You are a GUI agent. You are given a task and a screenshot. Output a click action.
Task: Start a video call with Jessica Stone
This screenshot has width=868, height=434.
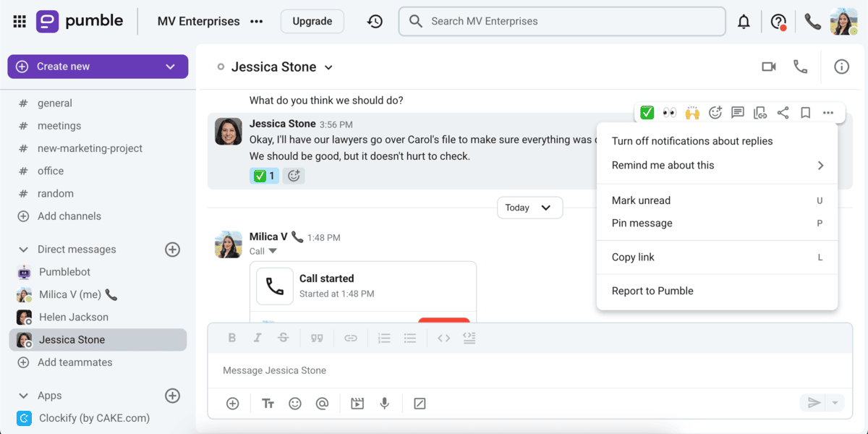pyautogui.click(x=768, y=66)
